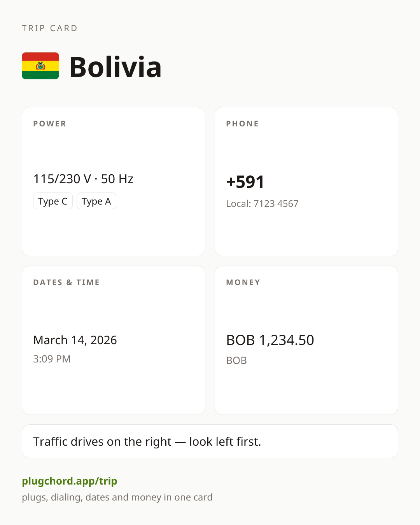The image size is (420, 525).
Task: Select the Type A plug chip
Action: pyautogui.click(x=96, y=201)
